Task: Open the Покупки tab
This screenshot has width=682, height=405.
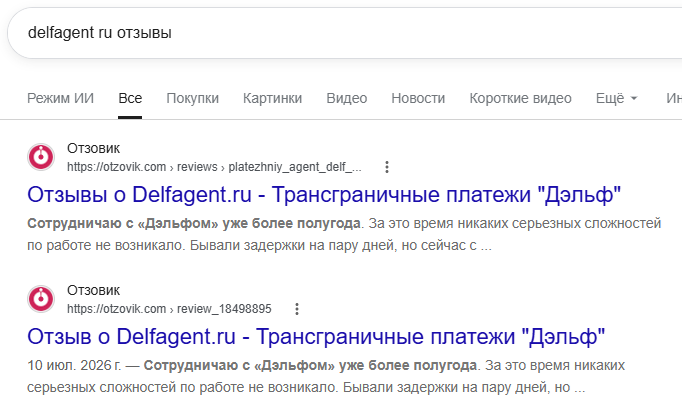Action: 192,98
